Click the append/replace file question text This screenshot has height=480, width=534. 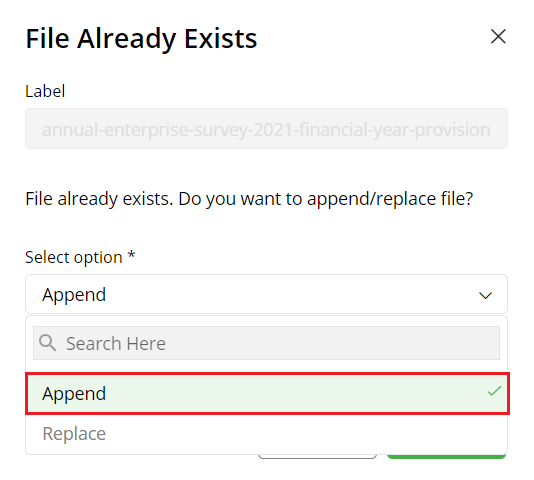coord(249,199)
